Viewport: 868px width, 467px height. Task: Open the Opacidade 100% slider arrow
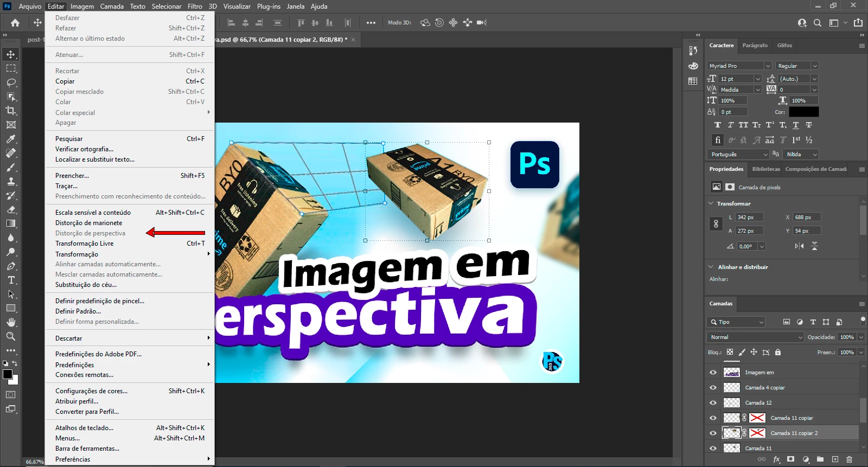[x=861, y=337]
